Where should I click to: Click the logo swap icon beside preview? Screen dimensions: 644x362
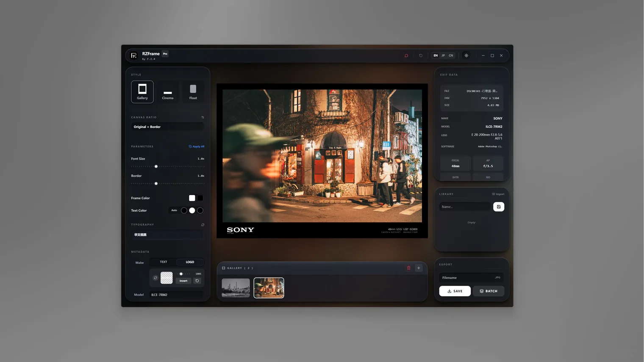(155, 278)
